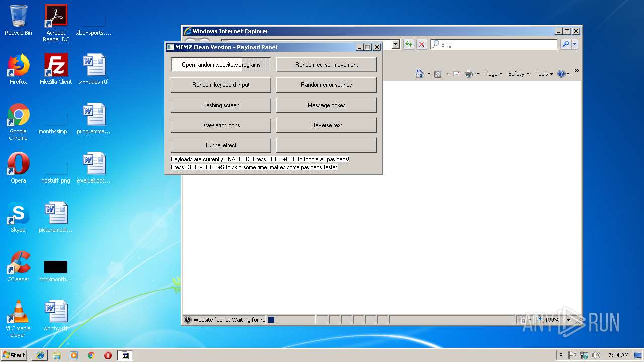Click the Read Mail envelope icon
644x362 pixels.
point(457,74)
